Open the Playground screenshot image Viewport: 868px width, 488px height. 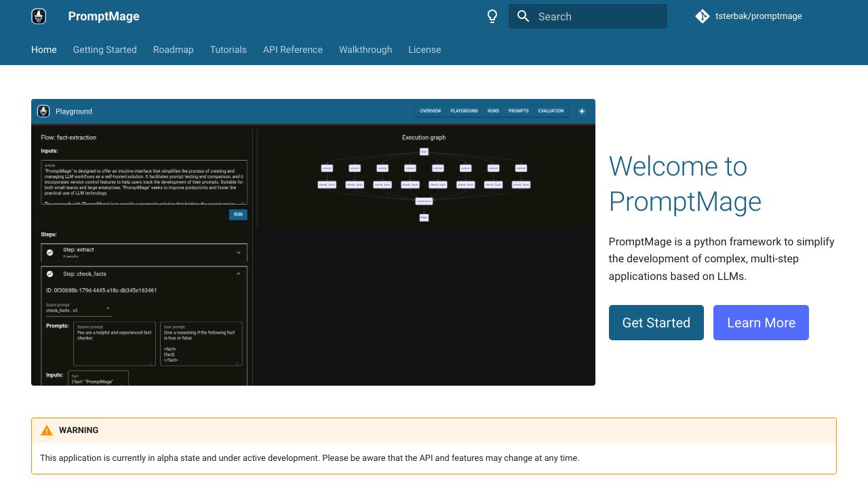pyautogui.click(x=313, y=242)
